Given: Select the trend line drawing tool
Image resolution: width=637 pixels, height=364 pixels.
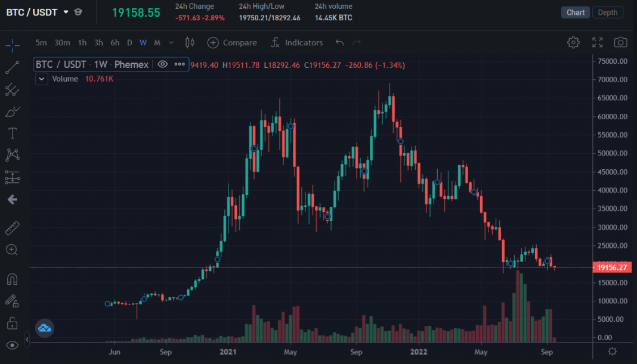Looking at the screenshot, I should pyautogui.click(x=12, y=67).
